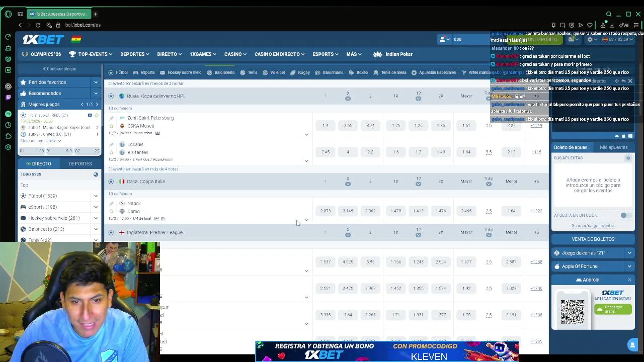Open 1XGAMES menu

tap(203, 54)
